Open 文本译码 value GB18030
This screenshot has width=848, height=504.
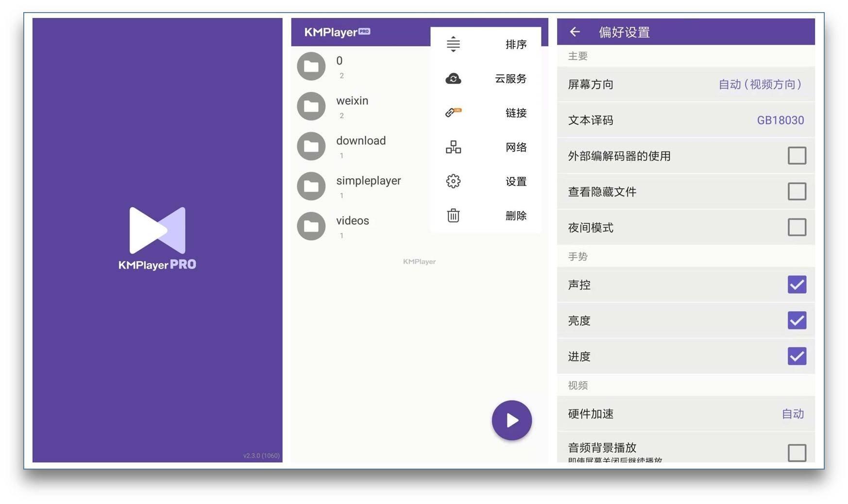[780, 120]
